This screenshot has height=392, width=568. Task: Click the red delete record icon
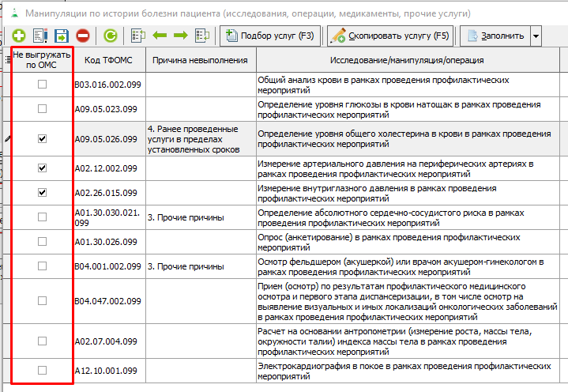click(x=82, y=36)
